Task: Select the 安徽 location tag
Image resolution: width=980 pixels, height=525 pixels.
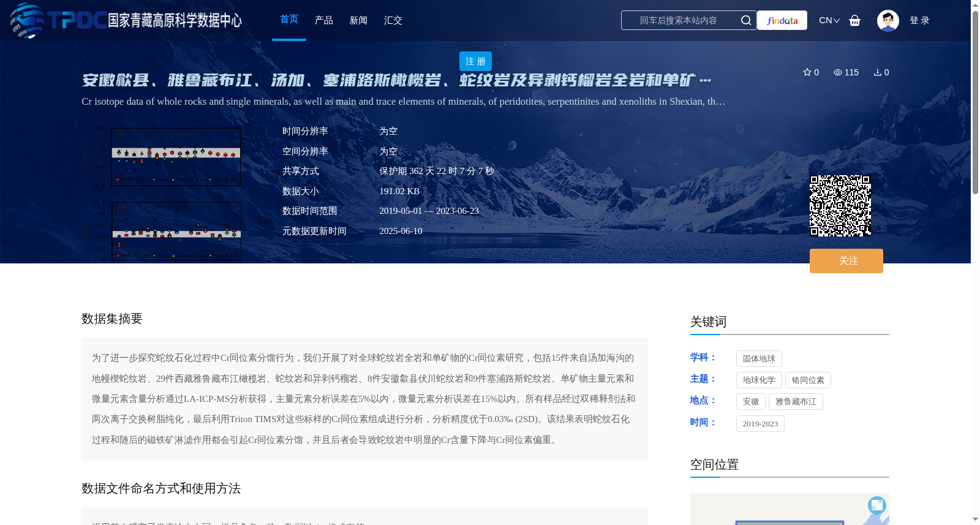Action: pos(751,401)
